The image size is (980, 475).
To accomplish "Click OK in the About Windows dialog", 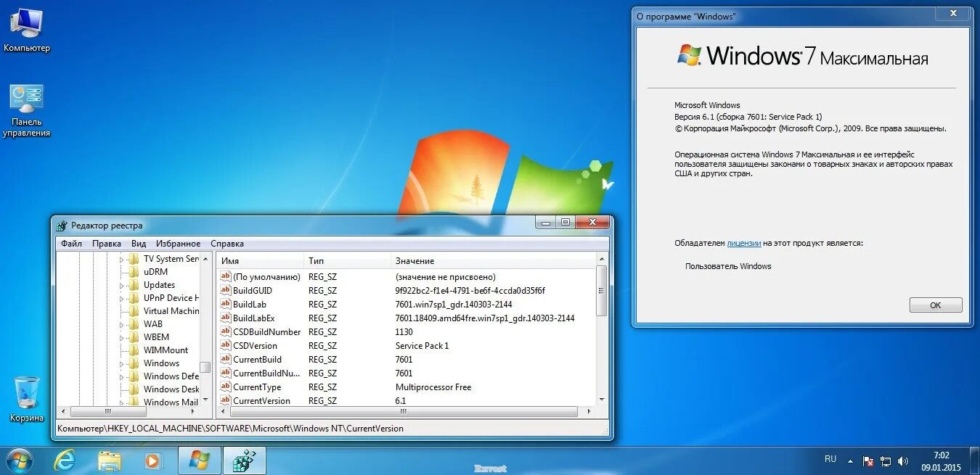I will tap(936, 305).
